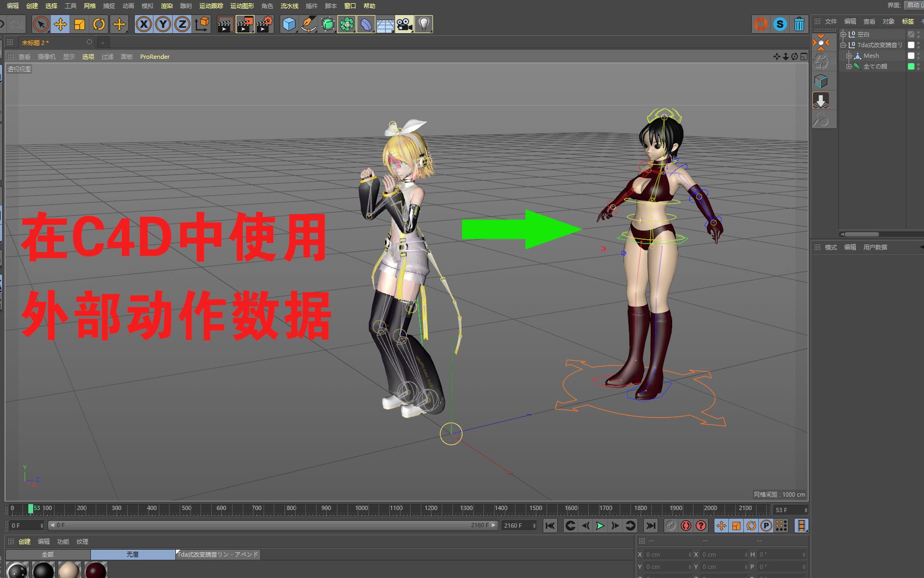Image resolution: width=924 pixels, height=578 pixels.
Task: Switch coordinate system with cube-axis icon
Action: coord(202,24)
